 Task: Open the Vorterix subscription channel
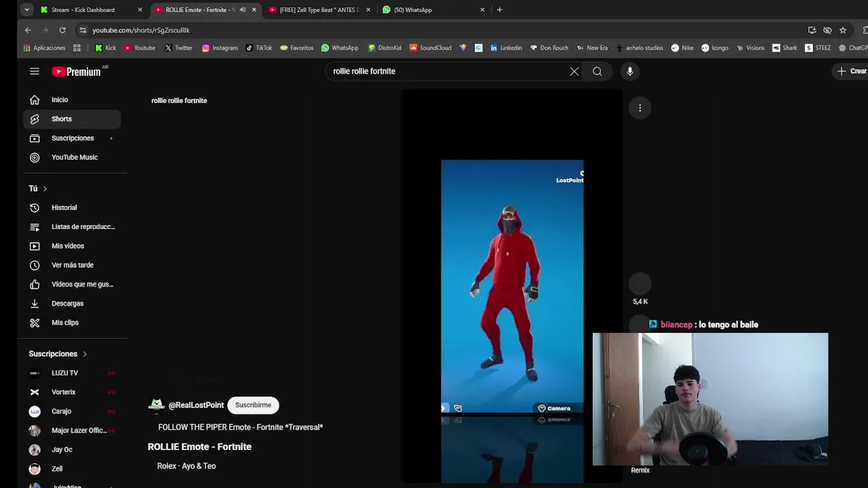click(x=72, y=392)
